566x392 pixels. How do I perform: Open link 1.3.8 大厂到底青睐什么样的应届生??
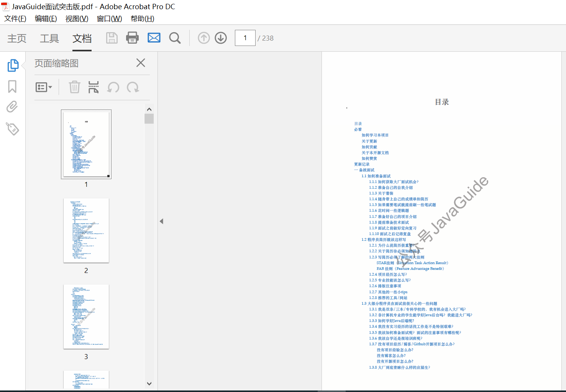tap(399, 367)
